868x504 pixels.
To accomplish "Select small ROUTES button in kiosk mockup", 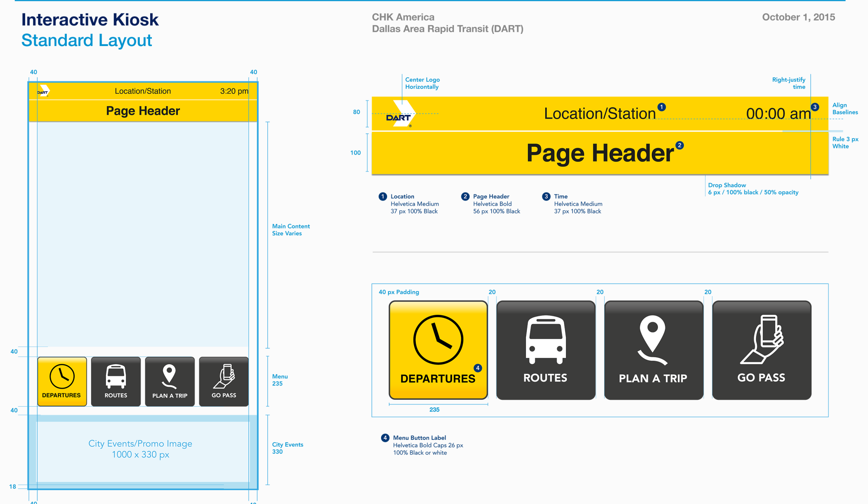I will click(116, 382).
